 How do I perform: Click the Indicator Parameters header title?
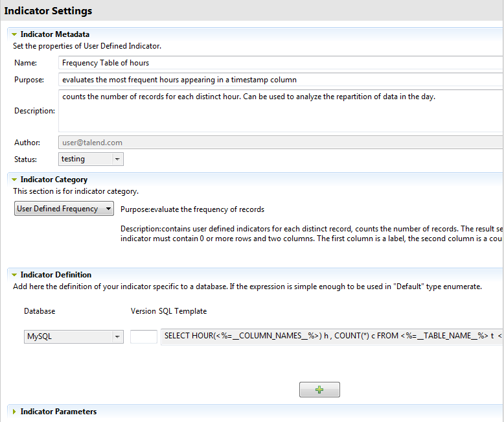[x=58, y=412]
